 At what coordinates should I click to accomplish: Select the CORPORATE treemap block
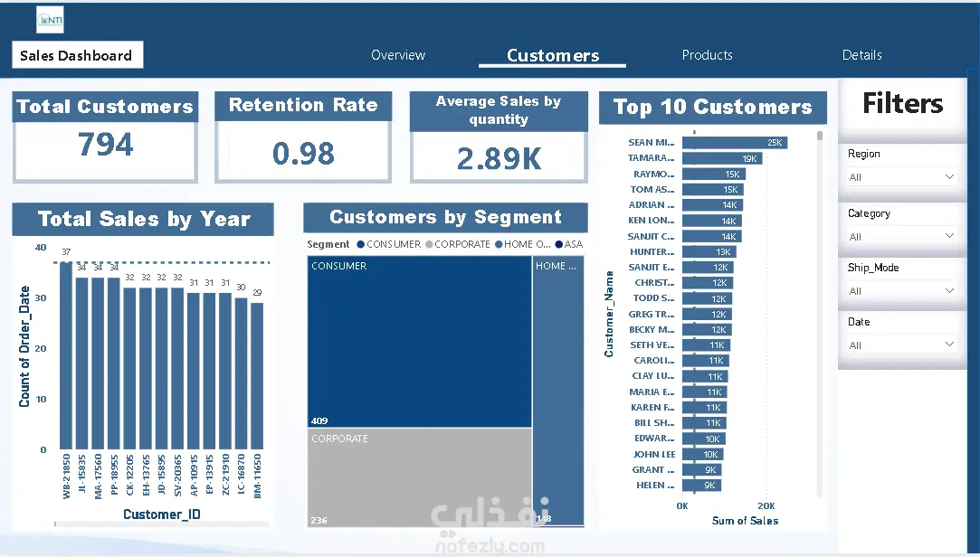point(419,477)
